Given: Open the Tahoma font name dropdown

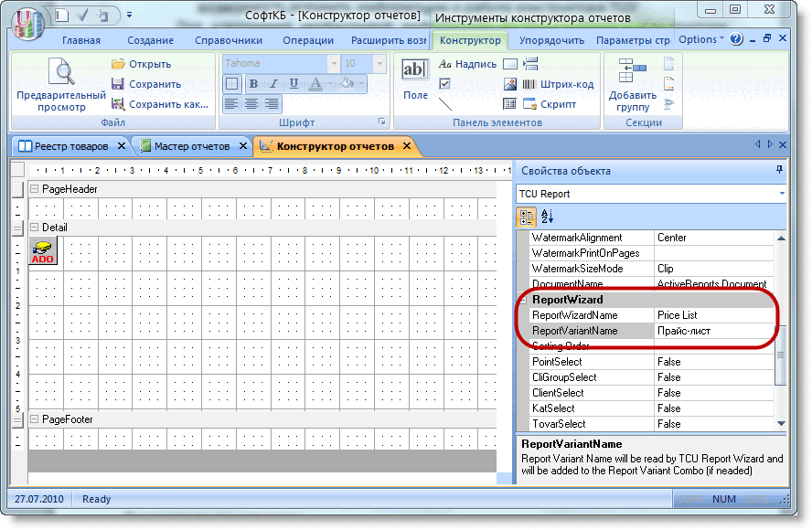Looking at the screenshot, I should pyautogui.click(x=334, y=64).
